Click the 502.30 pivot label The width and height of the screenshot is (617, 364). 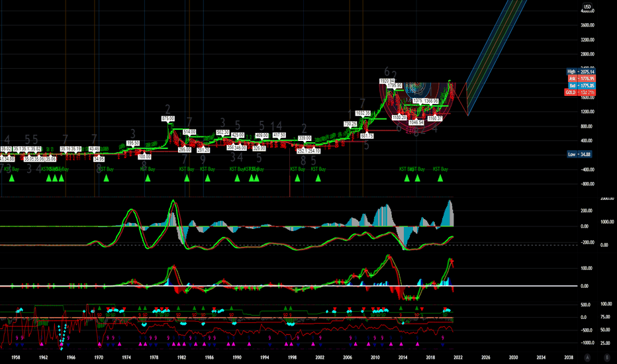click(222, 132)
